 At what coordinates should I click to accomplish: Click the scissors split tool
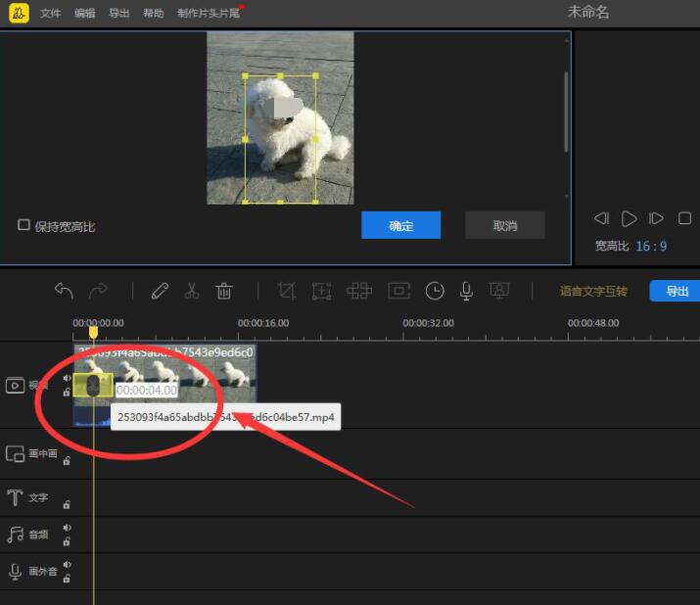point(192,291)
